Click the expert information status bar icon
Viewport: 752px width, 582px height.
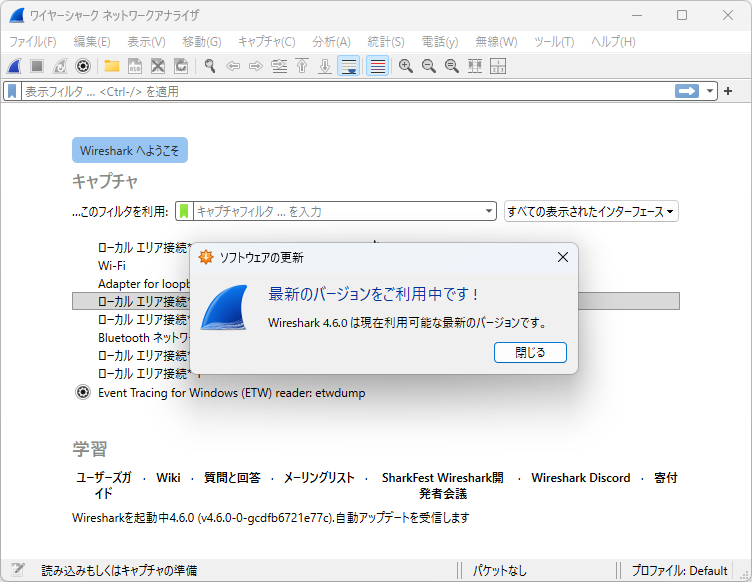tap(18, 570)
